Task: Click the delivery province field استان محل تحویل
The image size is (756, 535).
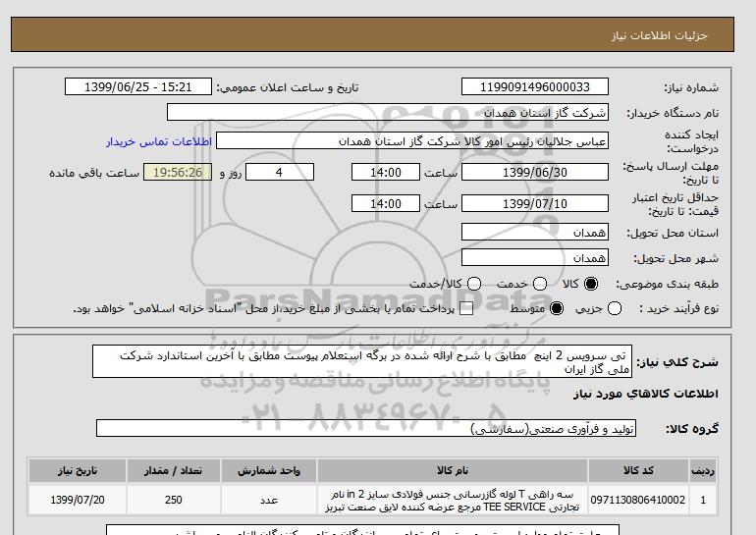Action: click(535, 233)
